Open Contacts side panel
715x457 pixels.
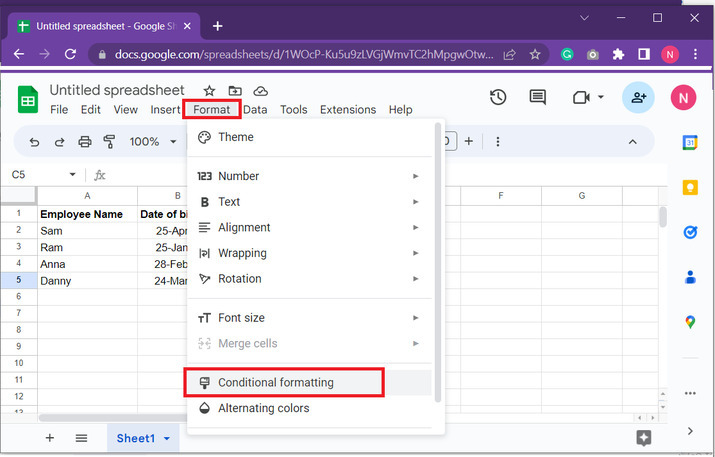point(690,277)
